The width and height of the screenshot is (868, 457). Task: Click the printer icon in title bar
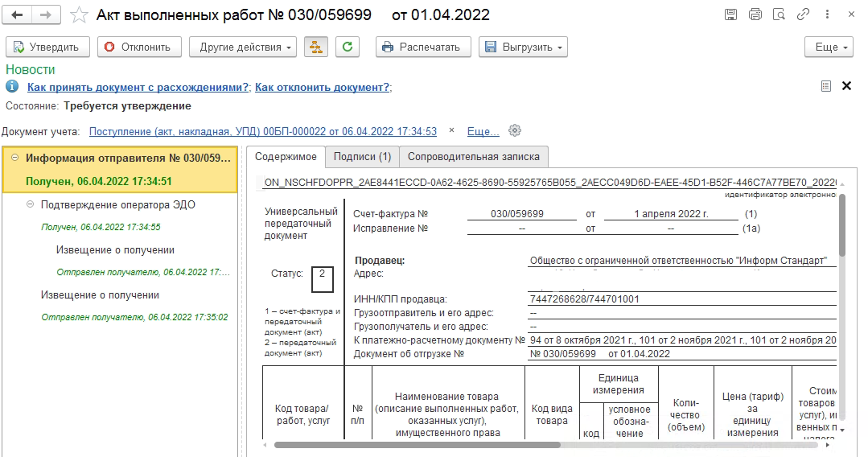pyautogui.click(x=755, y=15)
